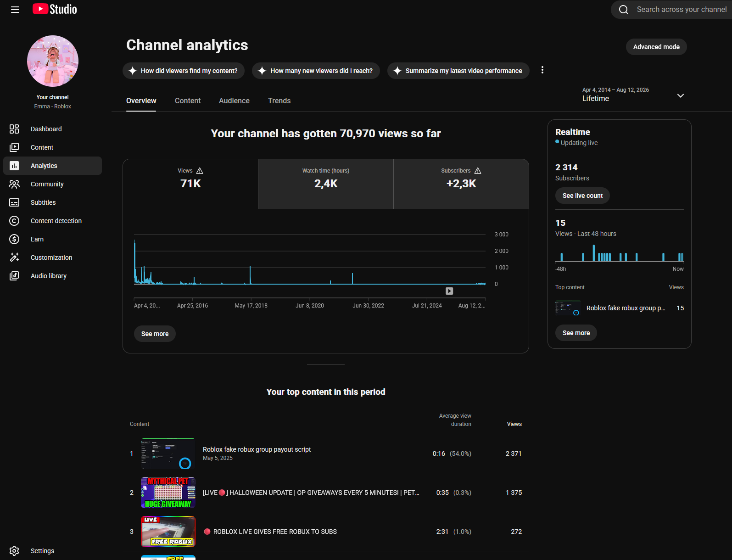The image size is (732, 560).
Task: Open the Content sidebar icon
Action: click(x=14, y=147)
